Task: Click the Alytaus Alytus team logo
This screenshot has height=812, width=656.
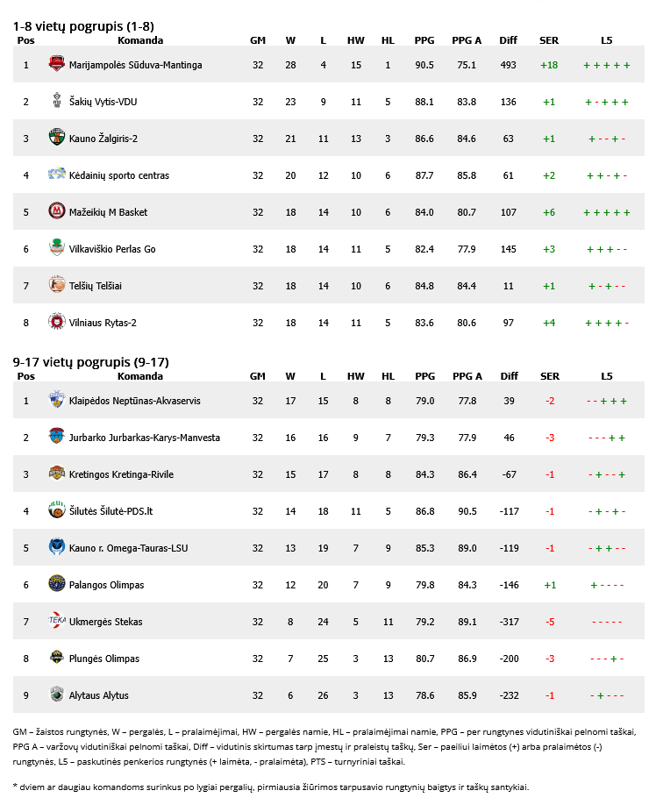Action: click(x=57, y=695)
